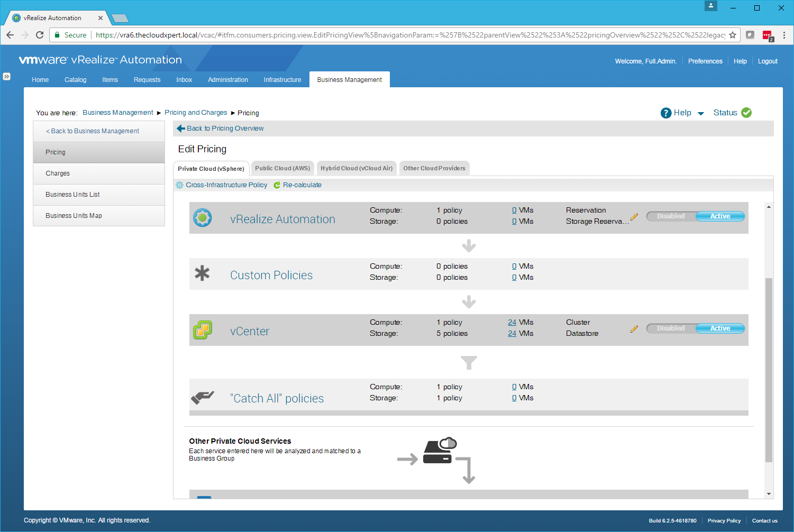This screenshot has height=532, width=794.
Task: Expand the Help dropdown arrow
Action: coord(701,113)
